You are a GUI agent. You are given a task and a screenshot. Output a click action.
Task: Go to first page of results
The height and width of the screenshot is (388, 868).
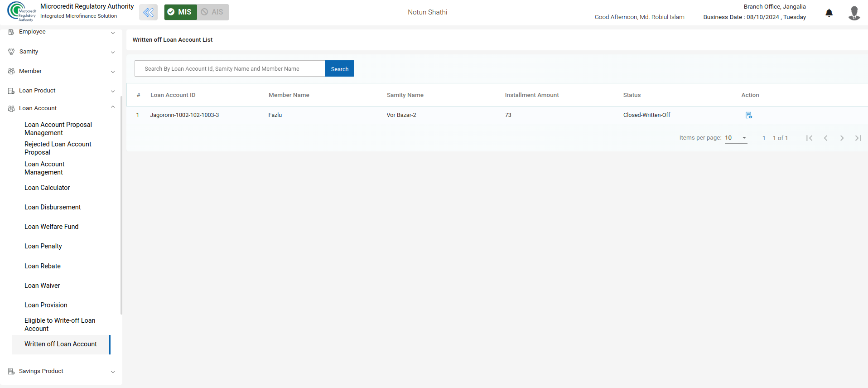coord(809,138)
